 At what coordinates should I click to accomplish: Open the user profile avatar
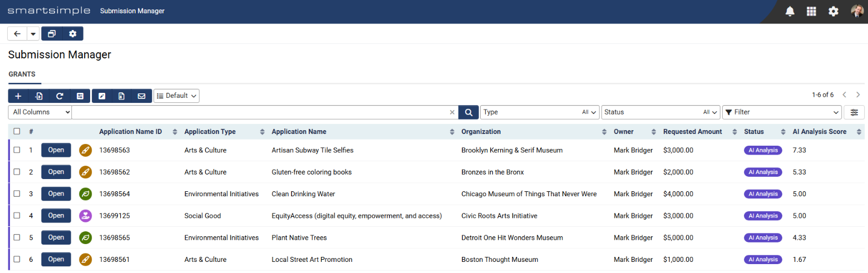[x=857, y=11]
